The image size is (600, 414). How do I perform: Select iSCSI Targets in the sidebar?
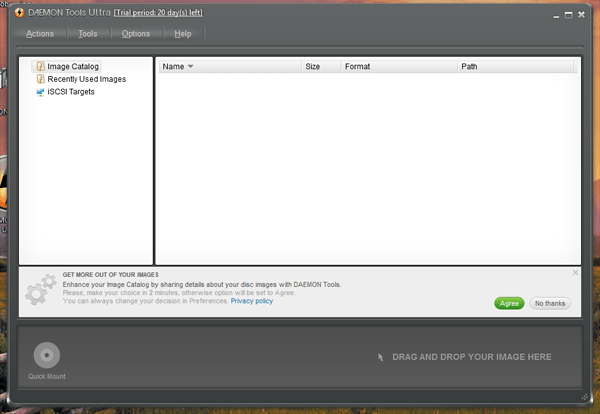coord(65,92)
